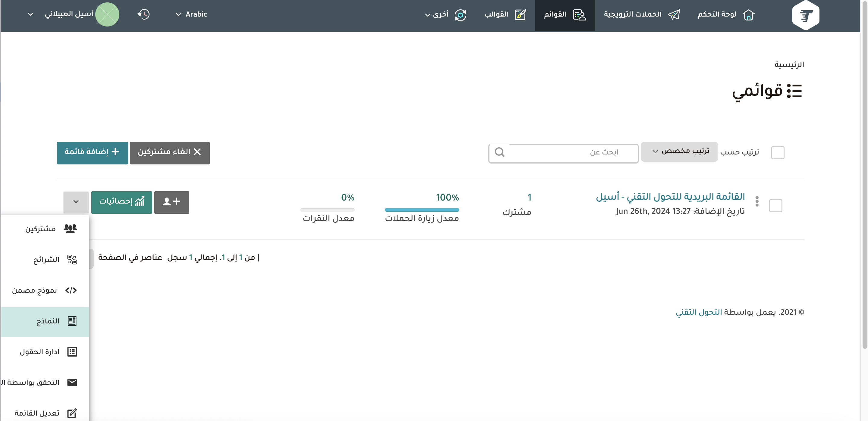Viewport: 868px width, 421px height.
Task: Click the magnifier search icon
Action: click(499, 152)
